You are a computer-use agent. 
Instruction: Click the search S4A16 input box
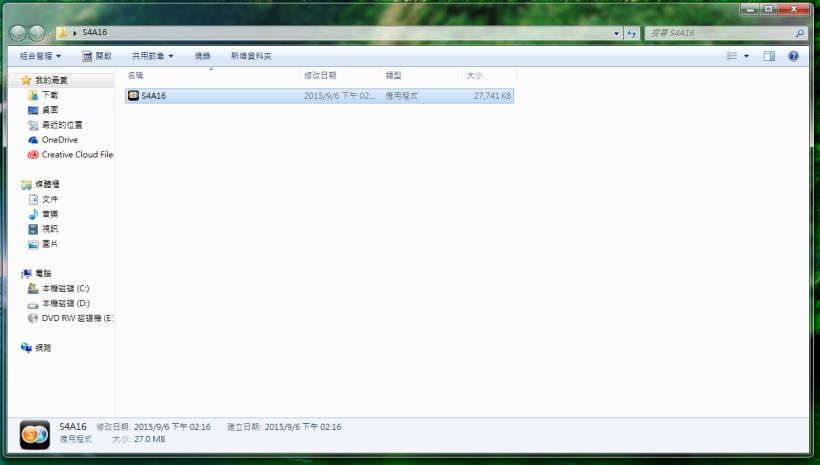point(720,33)
